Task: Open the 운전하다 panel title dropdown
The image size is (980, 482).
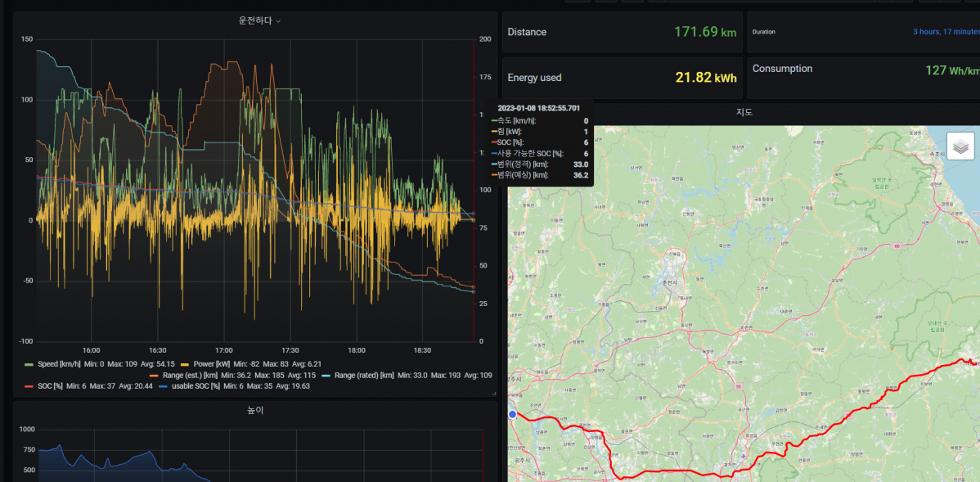Action: pyautogui.click(x=254, y=20)
